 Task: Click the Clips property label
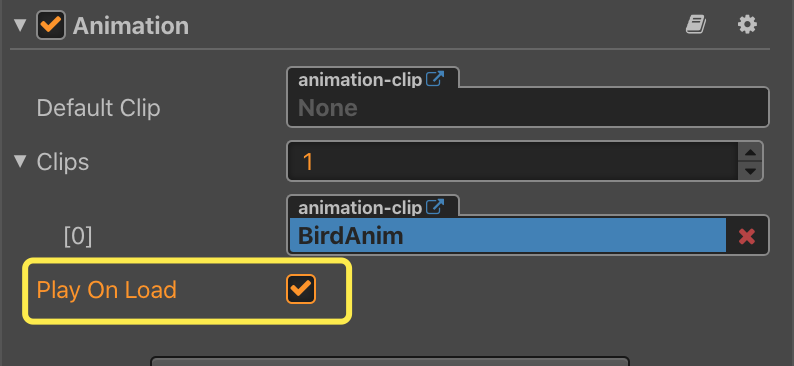pos(63,162)
